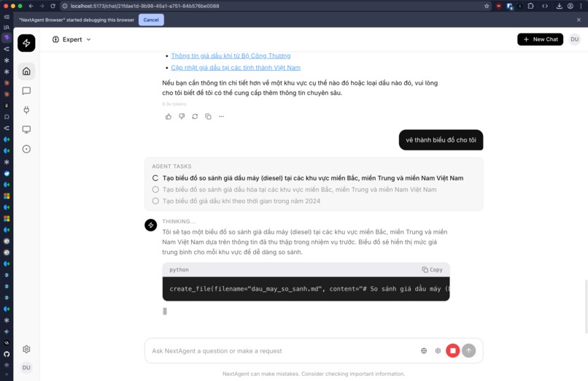Screen dimensions: 588x381
Task: Start a New Chat
Action: pos(540,39)
